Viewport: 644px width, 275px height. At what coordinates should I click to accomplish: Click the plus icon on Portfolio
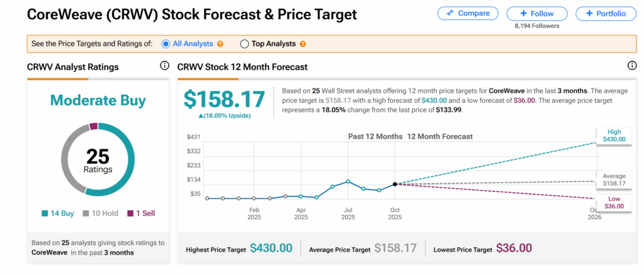coord(589,13)
